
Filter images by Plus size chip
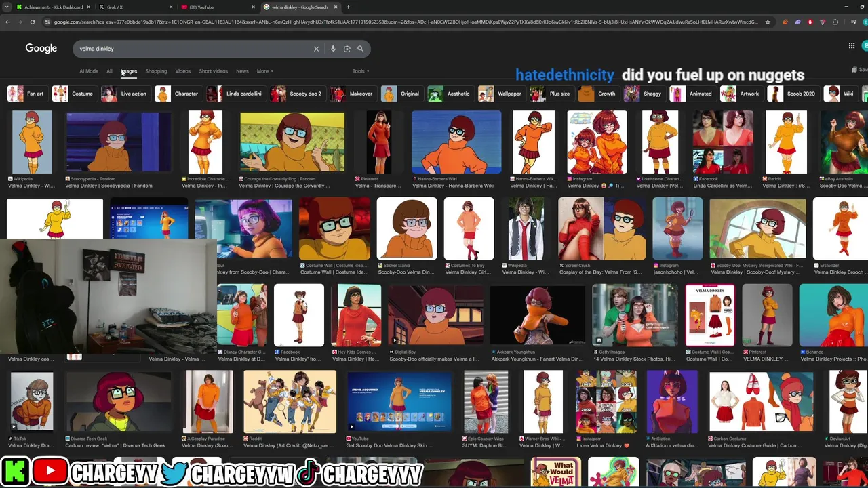pos(551,94)
